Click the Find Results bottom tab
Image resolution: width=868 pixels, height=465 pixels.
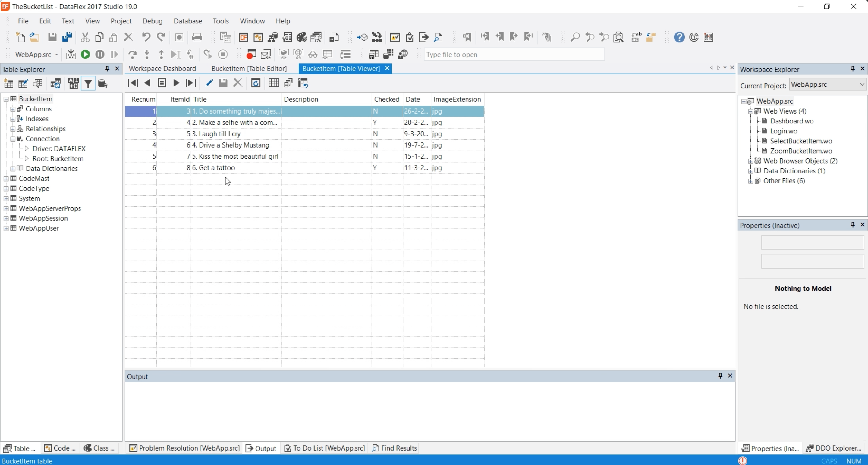(394, 448)
